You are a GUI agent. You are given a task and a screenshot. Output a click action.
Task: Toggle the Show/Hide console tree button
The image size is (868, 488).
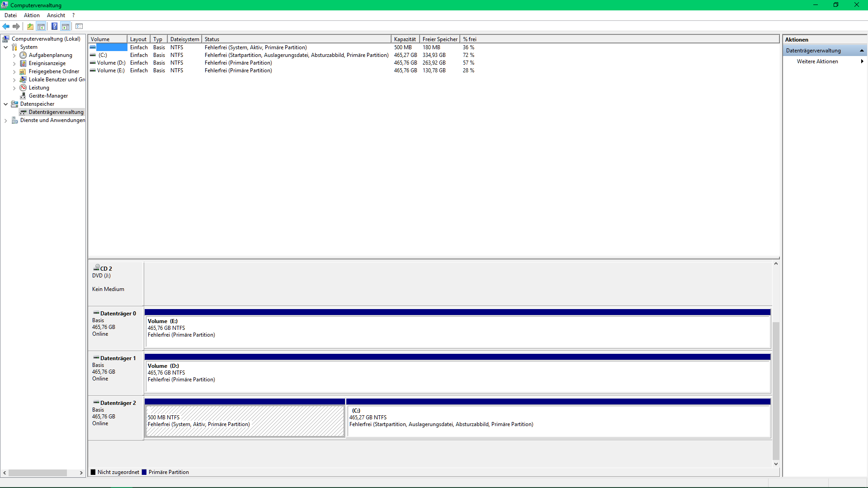coord(41,26)
